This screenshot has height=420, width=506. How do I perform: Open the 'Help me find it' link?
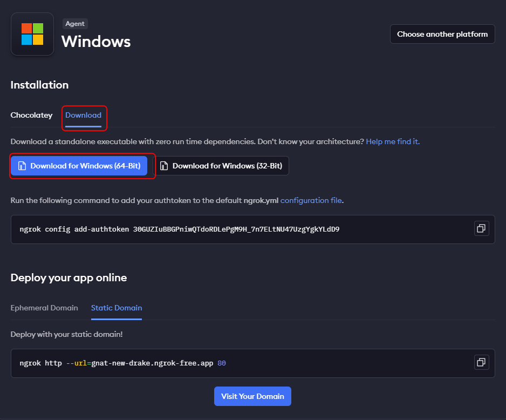(393, 141)
